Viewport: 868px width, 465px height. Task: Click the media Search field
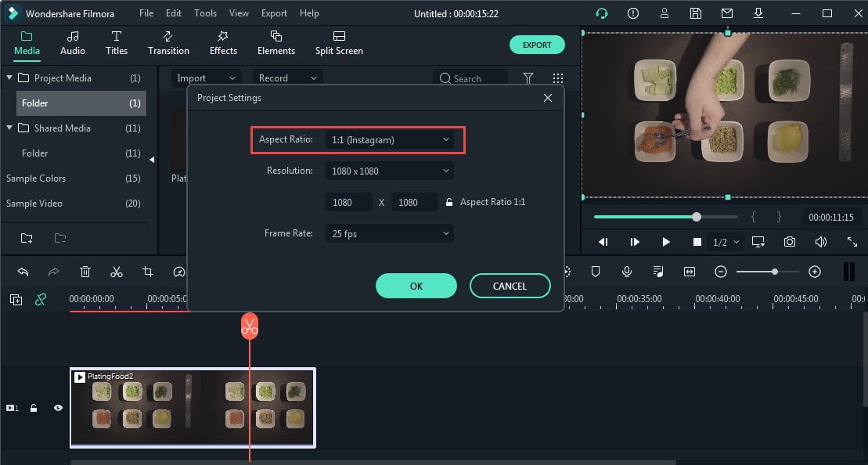tap(470, 78)
